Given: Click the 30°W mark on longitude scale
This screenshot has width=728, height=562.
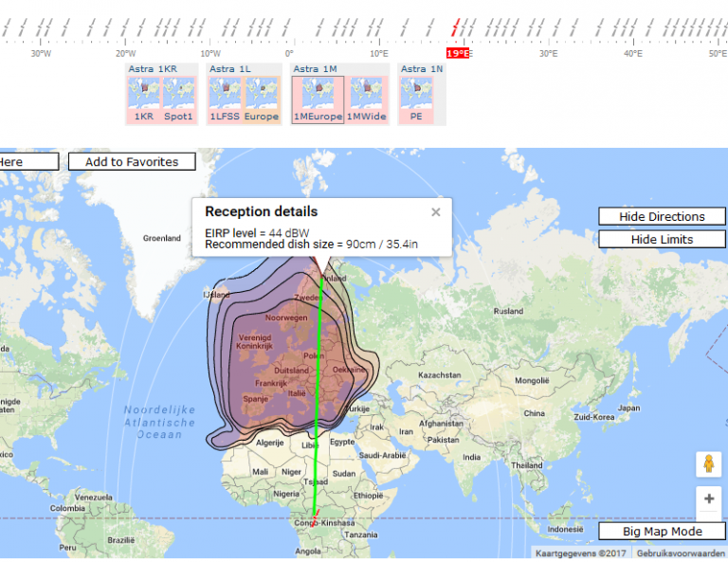Looking at the screenshot, I should [x=41, y=54].
